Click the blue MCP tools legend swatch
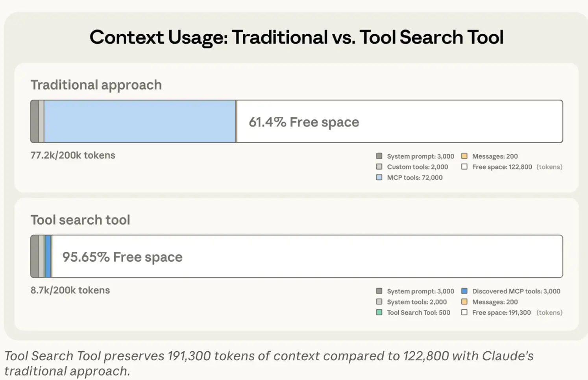This screenshot has height=380, width=588. [x=379, y=177]
